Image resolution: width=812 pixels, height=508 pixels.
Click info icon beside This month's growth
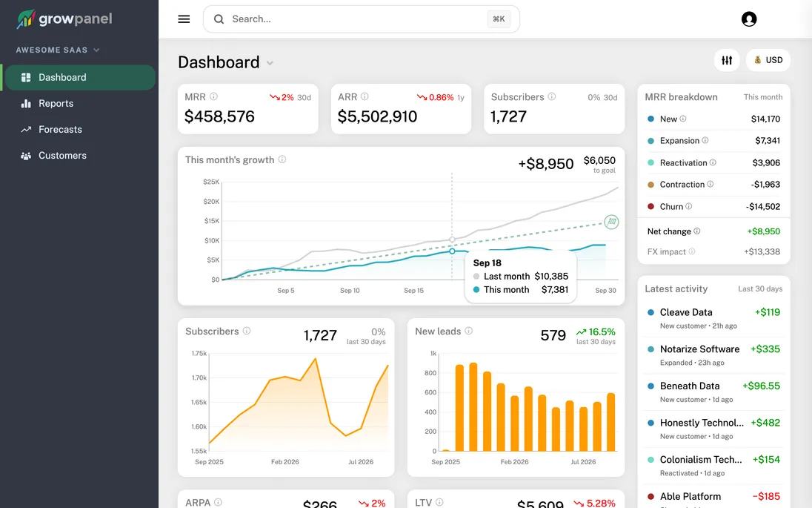click(282, 159)
